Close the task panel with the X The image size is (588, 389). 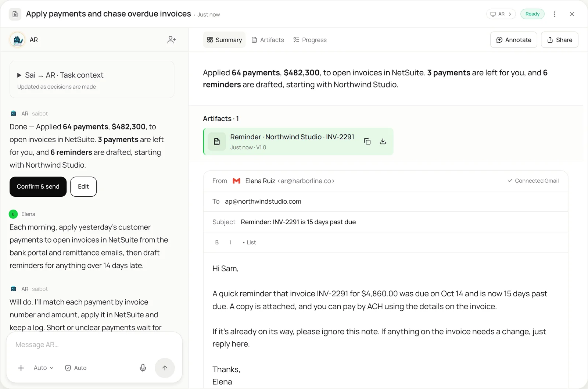coord(572,14)
